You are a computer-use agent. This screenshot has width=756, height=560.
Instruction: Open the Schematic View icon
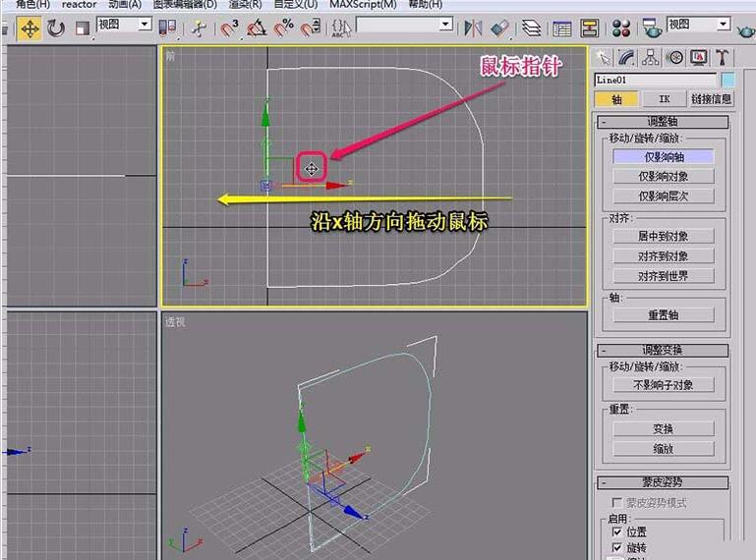tap(589, 28)
